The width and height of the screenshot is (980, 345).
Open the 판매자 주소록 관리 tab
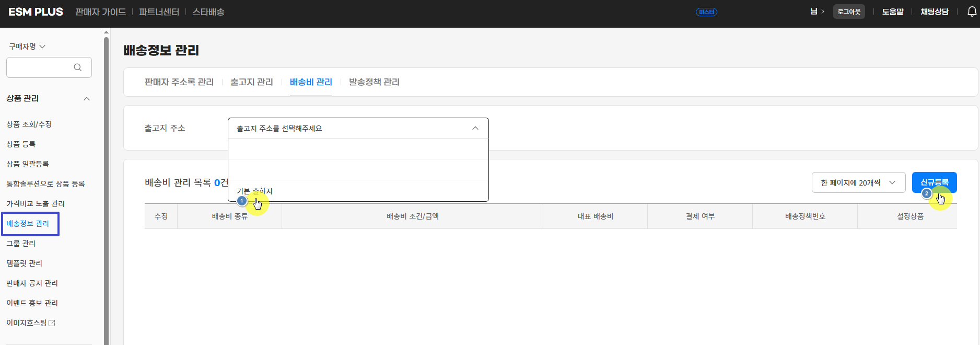click(179, 82)
